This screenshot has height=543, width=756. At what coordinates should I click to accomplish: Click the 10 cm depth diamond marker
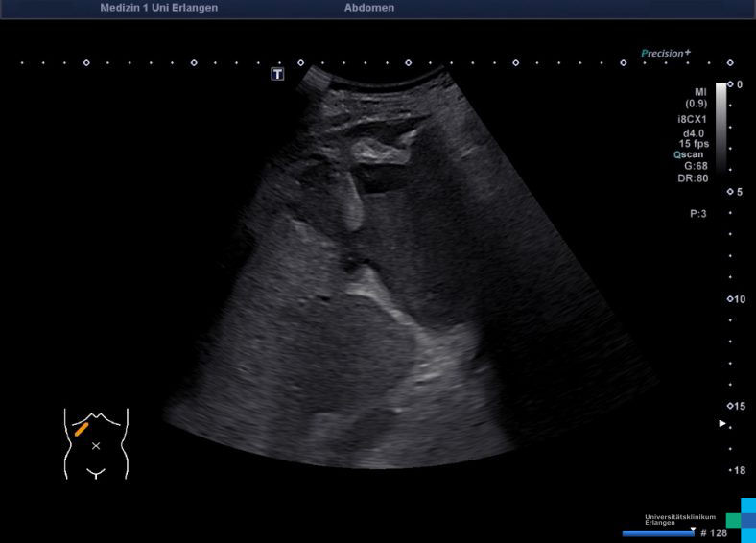point(730,299)
